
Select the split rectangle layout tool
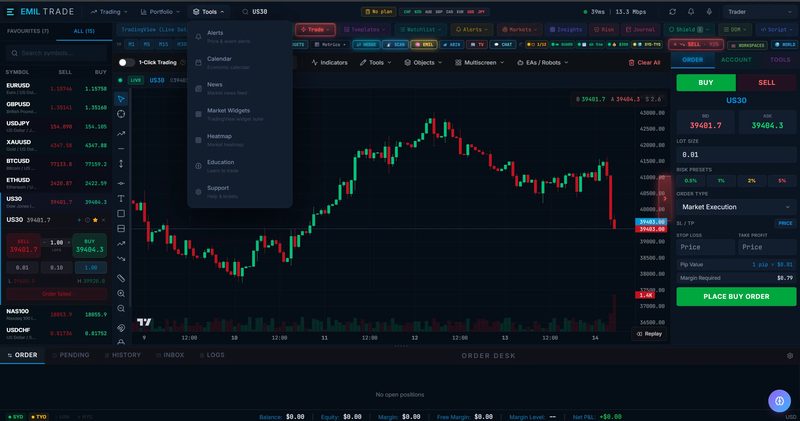click(121, 229)
